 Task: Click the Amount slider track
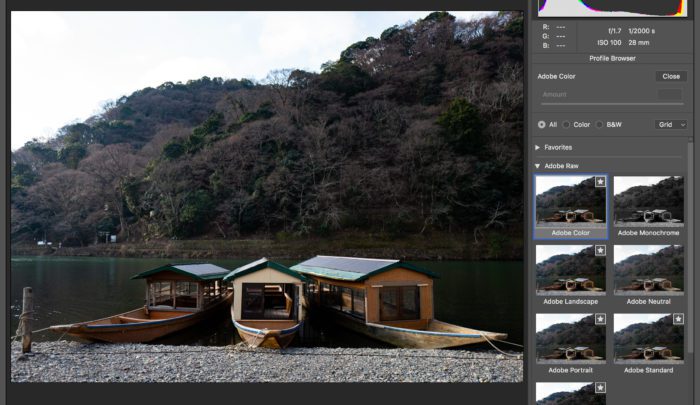pyautogui.click(x=612, y=104)
